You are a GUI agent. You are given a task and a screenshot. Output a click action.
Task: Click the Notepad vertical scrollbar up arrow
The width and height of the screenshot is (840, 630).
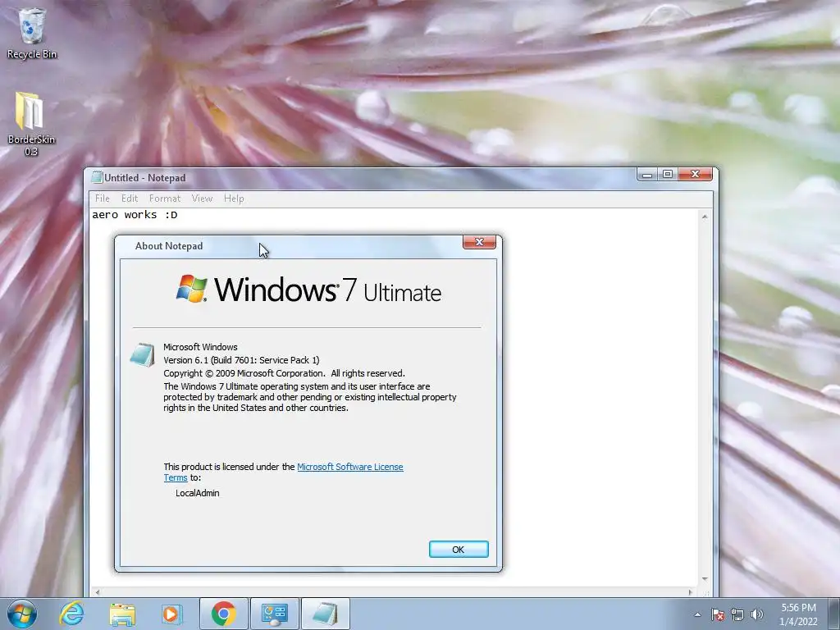pos(705,217)
